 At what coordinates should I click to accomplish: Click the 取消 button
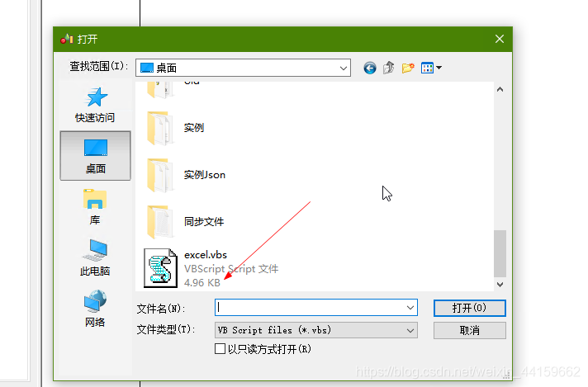(470, 330)
